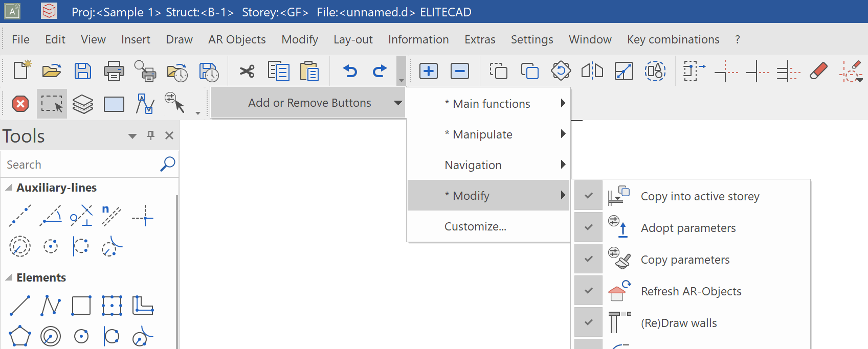Open the Settings menu
868x349 pixels.
(532, 39)
